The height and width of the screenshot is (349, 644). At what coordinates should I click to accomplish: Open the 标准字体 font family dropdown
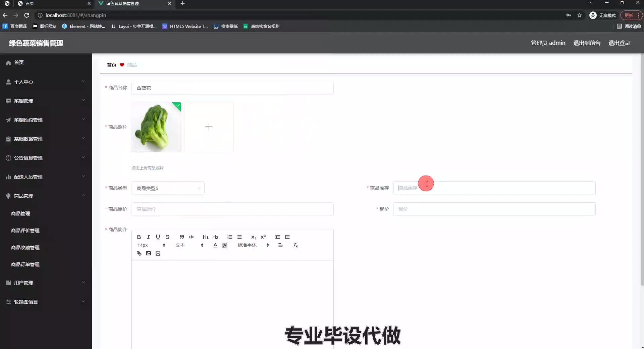253,245
